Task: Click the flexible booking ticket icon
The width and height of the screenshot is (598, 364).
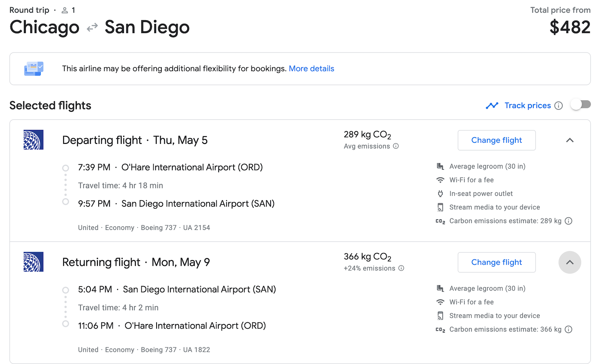Action: click(34, 69)
